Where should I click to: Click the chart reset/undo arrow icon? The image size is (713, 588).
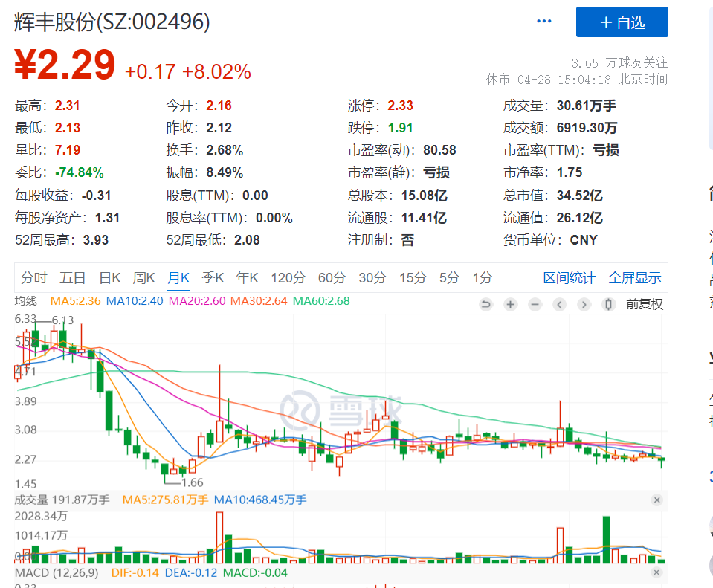(485, 304)
